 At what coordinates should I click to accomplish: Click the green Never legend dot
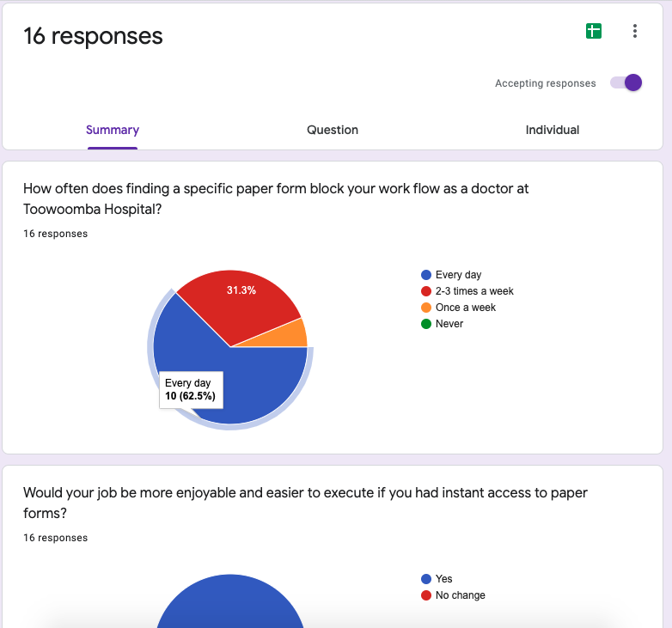point(426,324)
